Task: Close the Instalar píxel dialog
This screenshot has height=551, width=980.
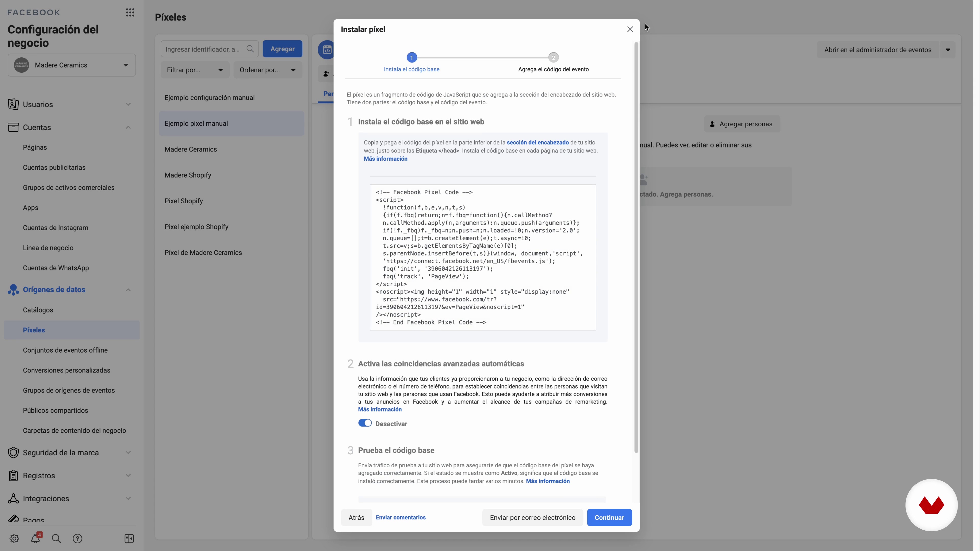Action: [x=630, y=29]
